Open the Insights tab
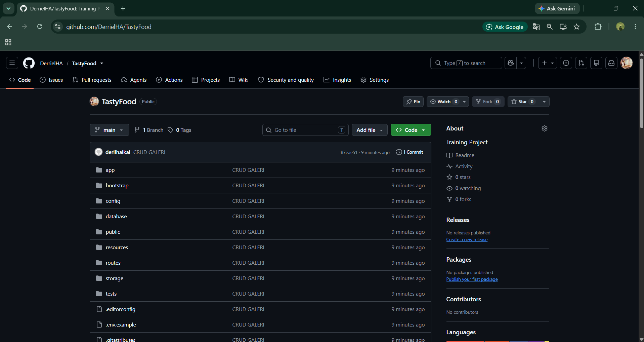The width and height of the screenshot is (644, 342). pyautogui.click(x=337, y=80)
